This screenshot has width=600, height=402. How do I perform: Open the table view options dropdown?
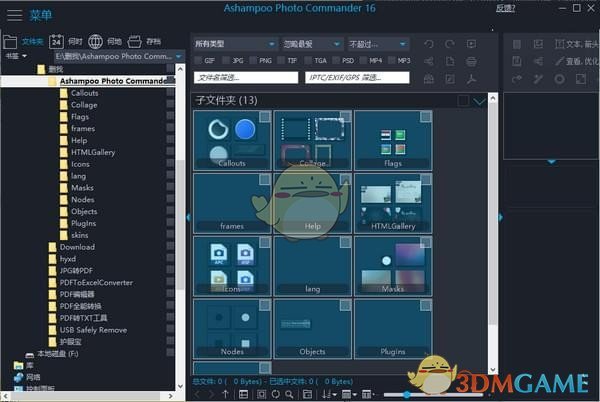click(x=369, y=394)
